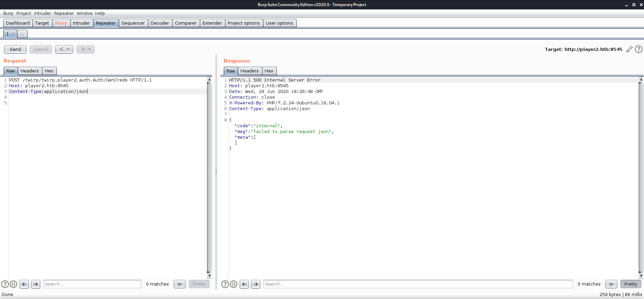Click the Response scrollbar up arrow
This screenshot has width=644, height=299.
point(641,79)
